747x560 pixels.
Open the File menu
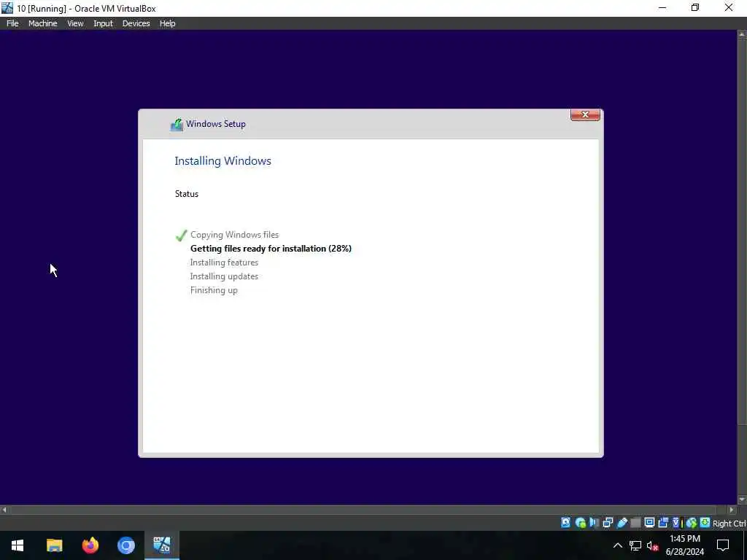tap(12, 23)
